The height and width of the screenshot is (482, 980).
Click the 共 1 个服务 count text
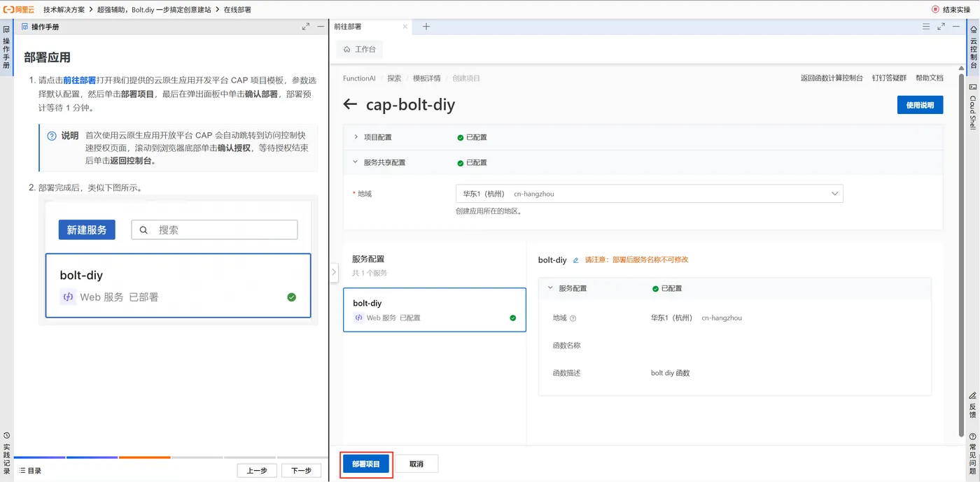pyautogui.click(x=370, y=273)
